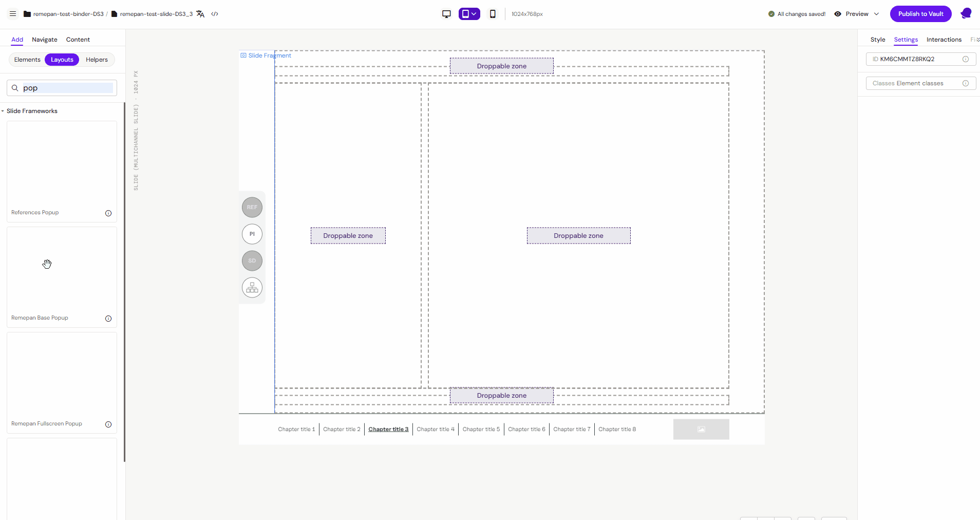Viewport: 980px width, 520px height.
Task: Open the Navigate tab
Action: [45, 40]
